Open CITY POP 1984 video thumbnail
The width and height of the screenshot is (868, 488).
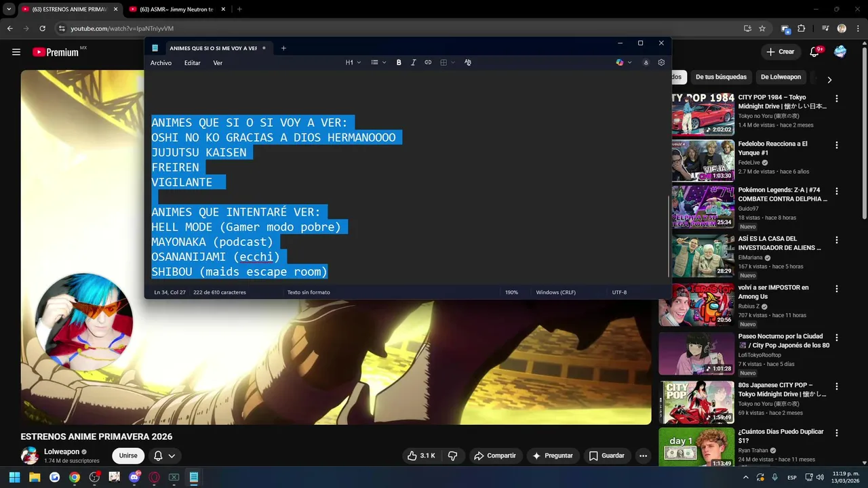(x=703, y=115)
